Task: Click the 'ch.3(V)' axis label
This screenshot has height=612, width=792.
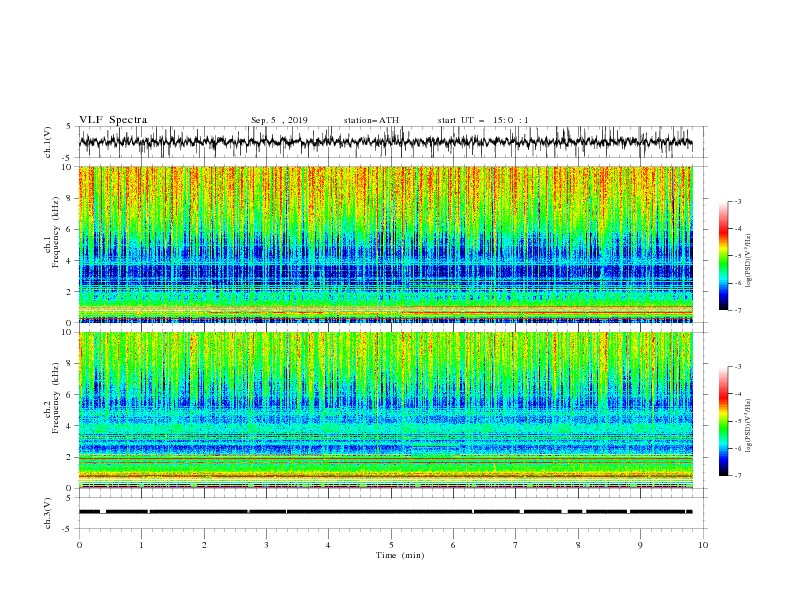Action: (48, 513)
